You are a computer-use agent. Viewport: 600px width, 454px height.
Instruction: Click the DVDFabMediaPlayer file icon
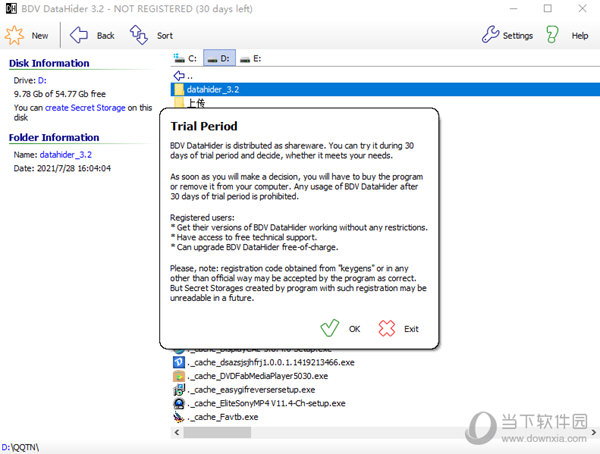[x=179, y=376]
